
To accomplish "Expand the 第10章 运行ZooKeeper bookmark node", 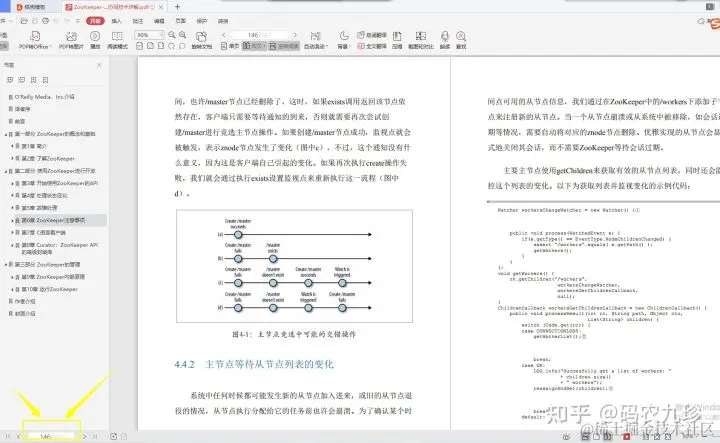I will click(x=12, y=289).
